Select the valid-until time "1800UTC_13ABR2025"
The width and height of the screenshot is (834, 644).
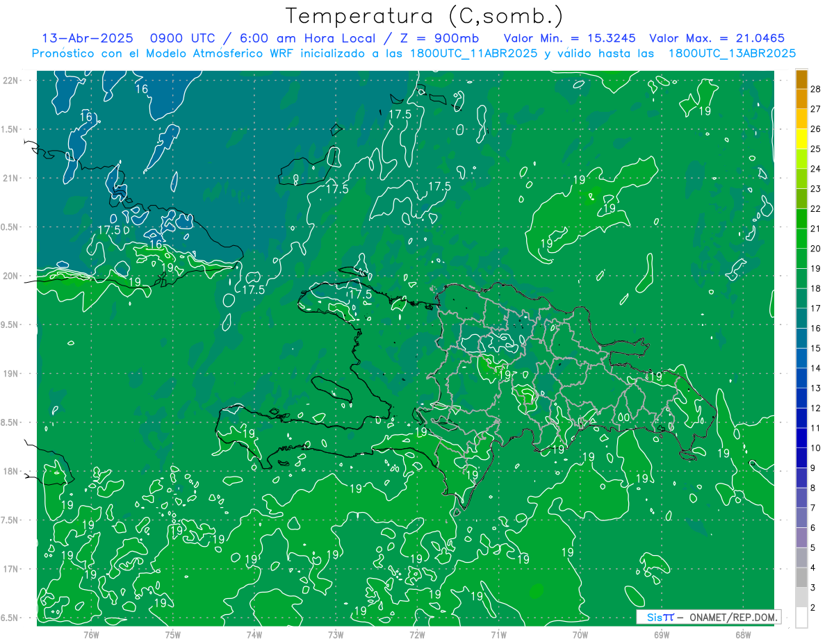[x=732, y=53]
